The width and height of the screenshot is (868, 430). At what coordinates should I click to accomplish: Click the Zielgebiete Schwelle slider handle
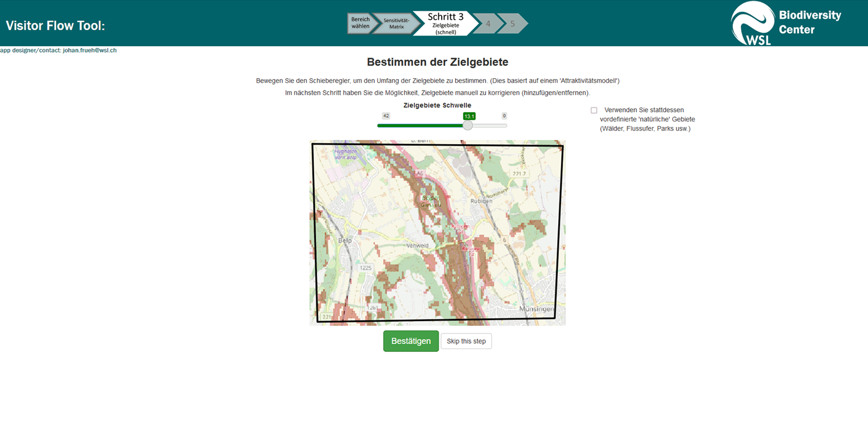[x=468, y=125]
